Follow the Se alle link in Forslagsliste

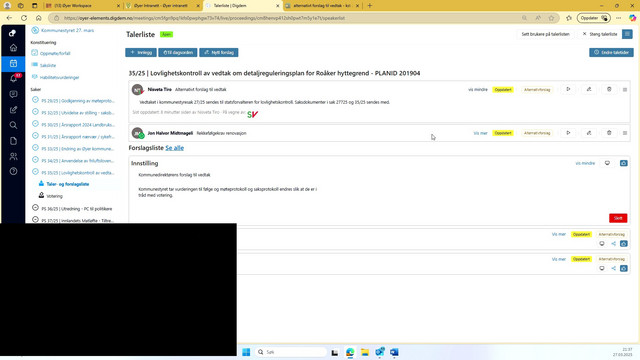click(174, 148)
